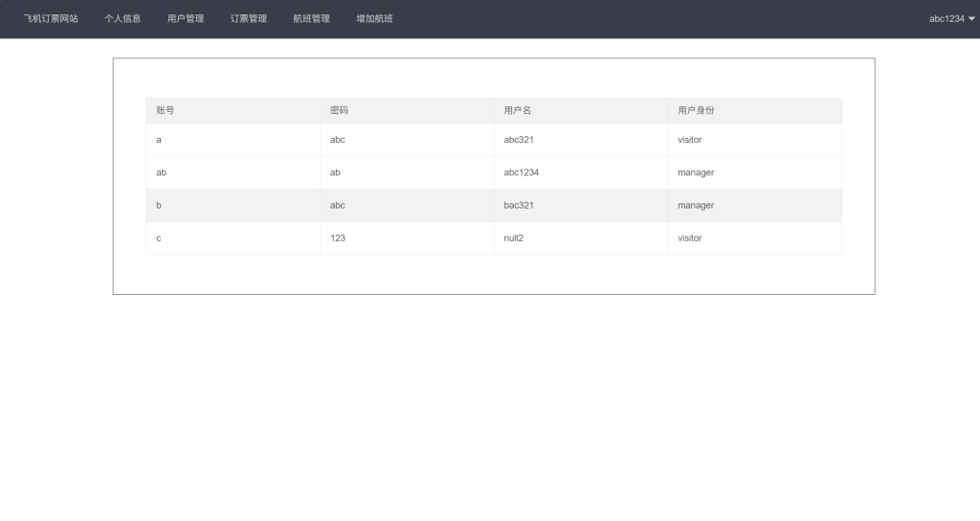Click the 密码 column header
This screenshot has width=980, height=521.
tap(407, 110)
